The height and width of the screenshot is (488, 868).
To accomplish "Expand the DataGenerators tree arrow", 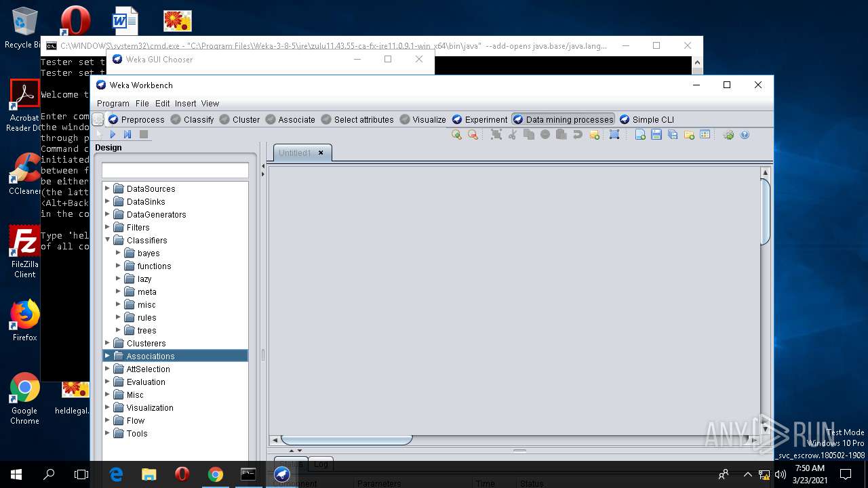I will tap(107, 214).
